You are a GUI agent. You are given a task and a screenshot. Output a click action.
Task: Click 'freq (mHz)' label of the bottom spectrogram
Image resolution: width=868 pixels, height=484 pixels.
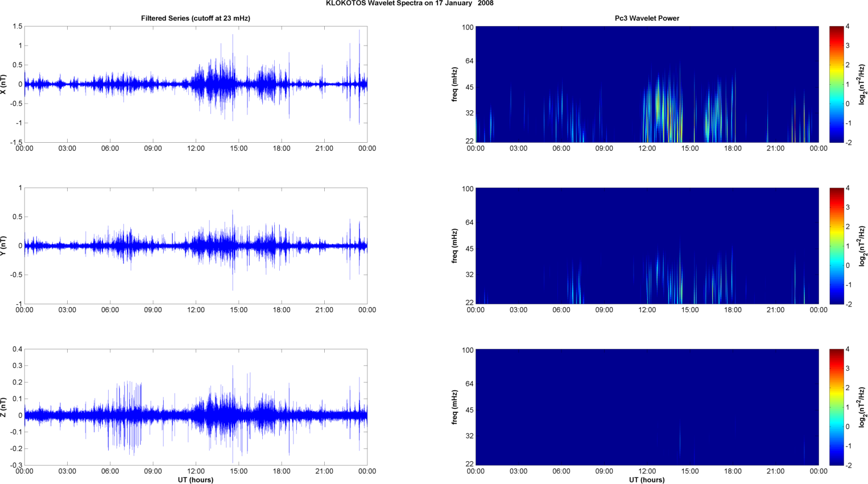pyautogui.click(x=454, y=407)
